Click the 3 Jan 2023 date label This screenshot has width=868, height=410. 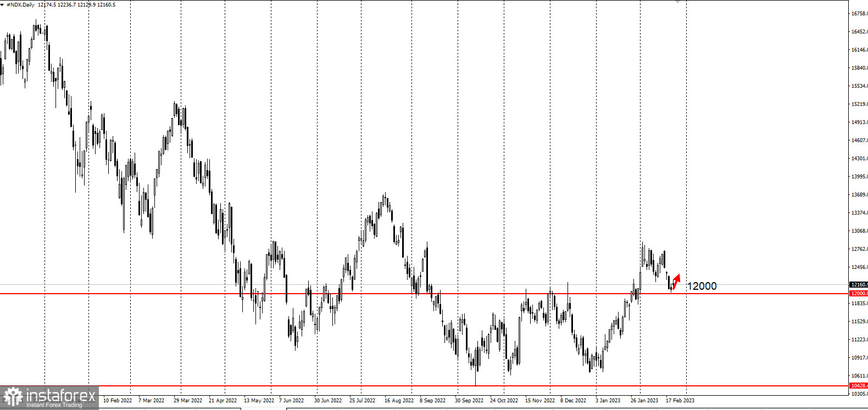pyautogui.click(x=608, y=401)
